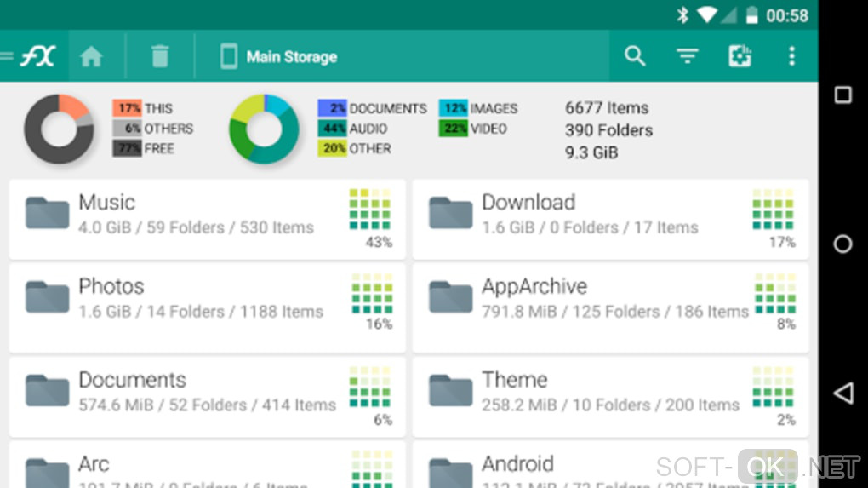Tap the Theme folder icon
Image resolution: width=868 pixels, height=488 pixels.
pos(451,391)
